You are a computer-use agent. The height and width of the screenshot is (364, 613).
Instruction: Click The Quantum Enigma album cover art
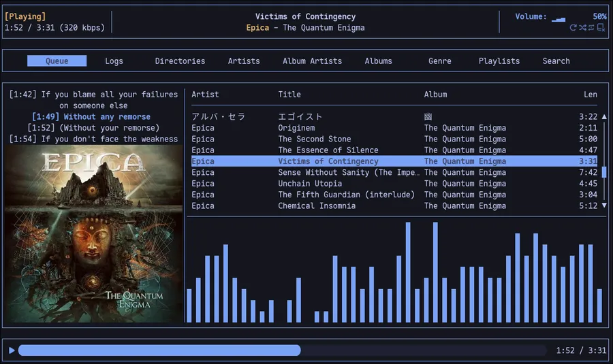(94, 234)
